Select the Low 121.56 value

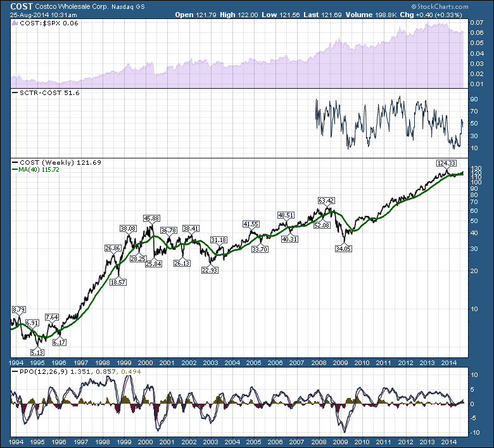click(281, 15)
